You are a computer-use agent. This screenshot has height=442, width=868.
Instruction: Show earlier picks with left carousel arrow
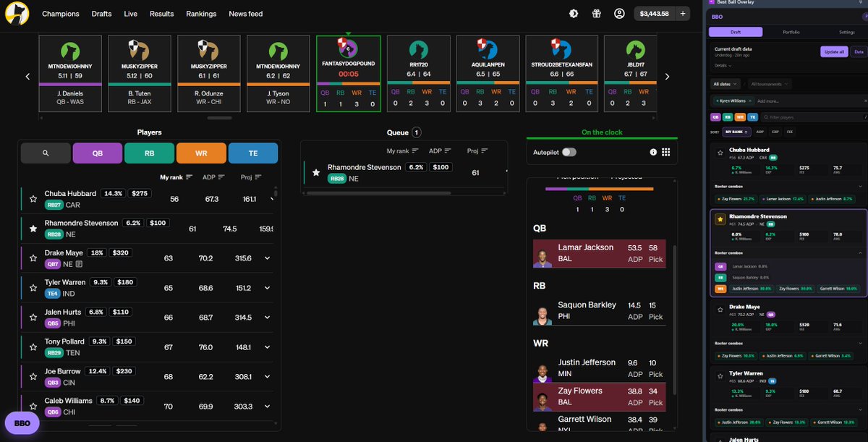click(x=27, y=76)
